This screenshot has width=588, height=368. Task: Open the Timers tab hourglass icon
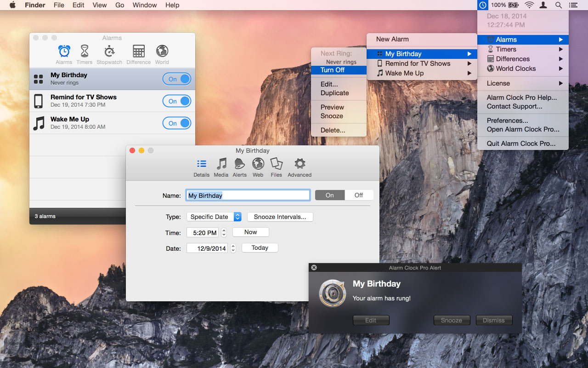(85, 51)
